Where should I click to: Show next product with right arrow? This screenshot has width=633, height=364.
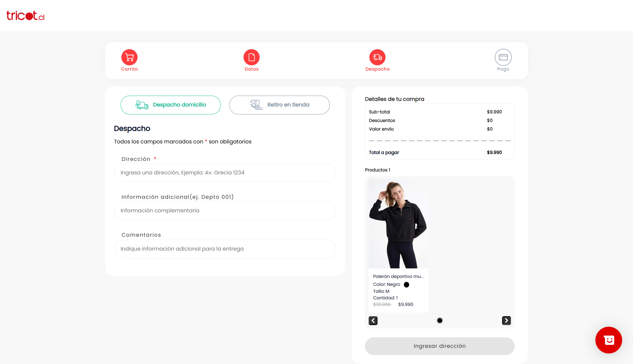[x=506, y=320]
